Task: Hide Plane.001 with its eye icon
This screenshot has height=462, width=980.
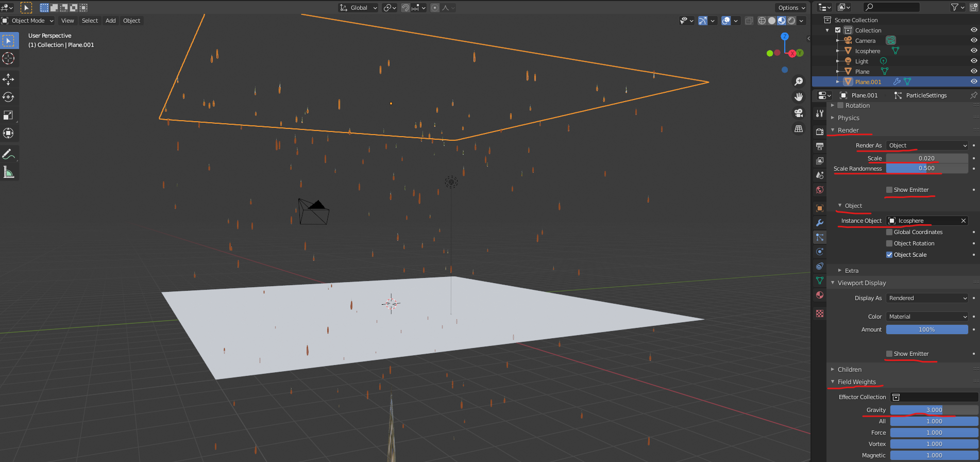Action: 974,81
